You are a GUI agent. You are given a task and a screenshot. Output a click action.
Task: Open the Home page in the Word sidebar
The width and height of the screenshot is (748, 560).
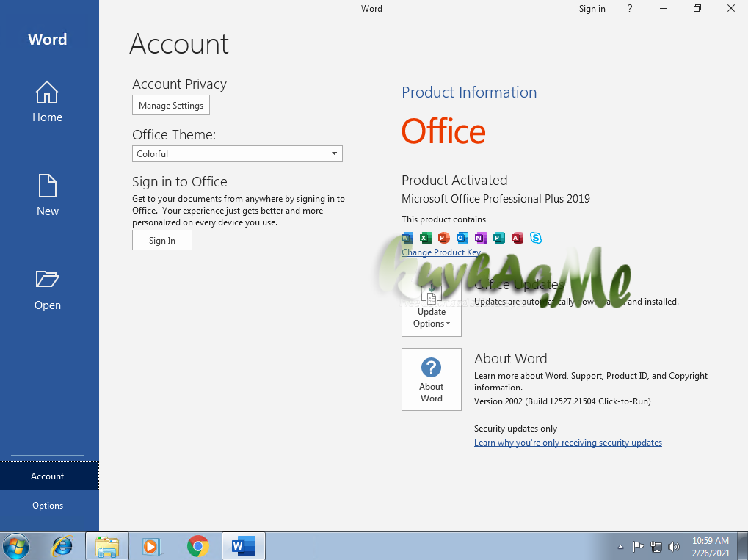tap(47, 102)
